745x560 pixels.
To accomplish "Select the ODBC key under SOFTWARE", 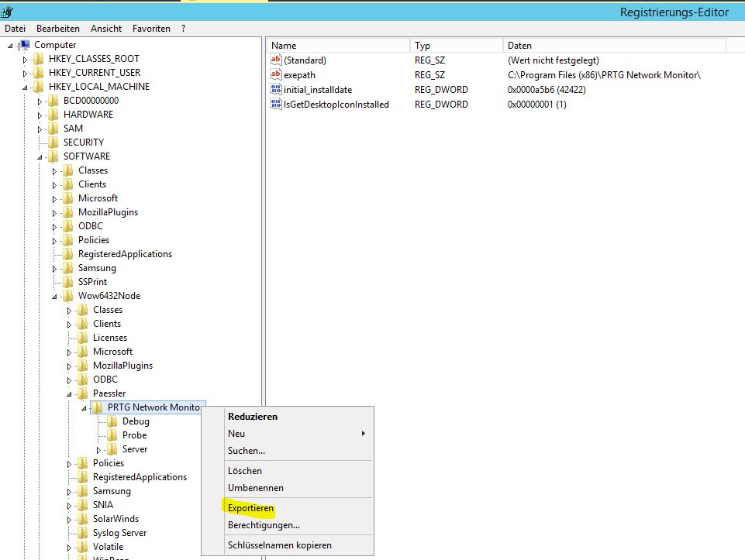I will [90, 226].
